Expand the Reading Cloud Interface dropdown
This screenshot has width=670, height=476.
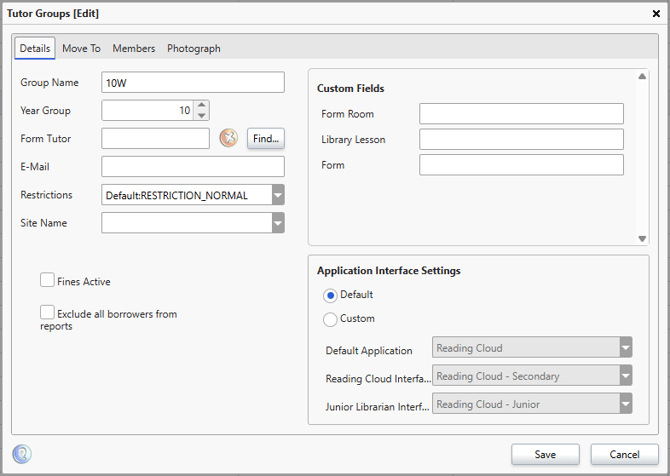click(x=626, y=376)
